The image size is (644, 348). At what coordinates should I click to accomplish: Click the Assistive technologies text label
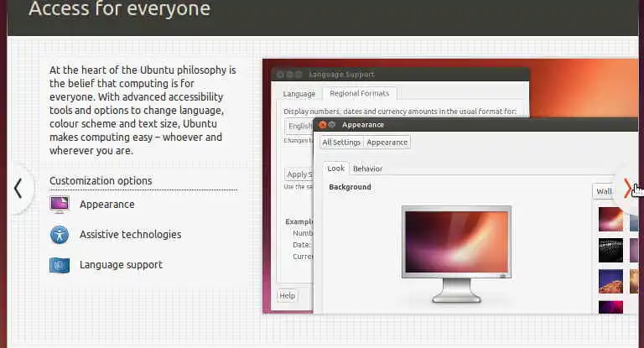click(131, 235)
